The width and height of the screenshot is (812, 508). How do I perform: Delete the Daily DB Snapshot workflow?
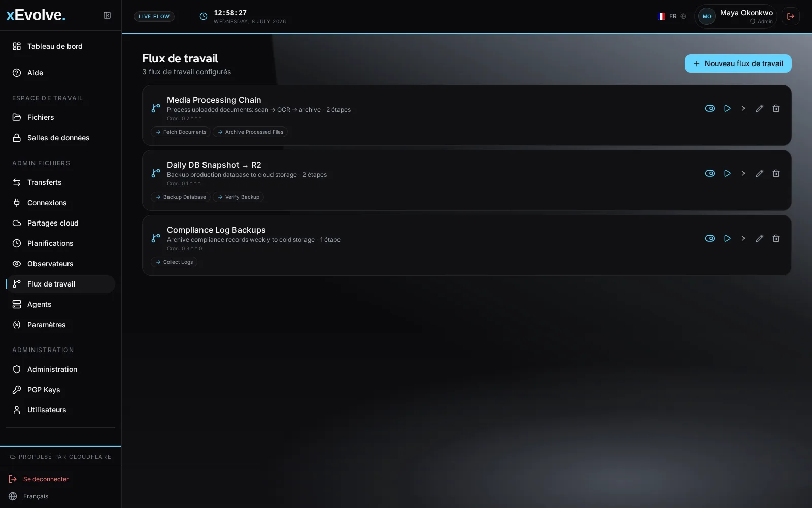coord(776,173)
